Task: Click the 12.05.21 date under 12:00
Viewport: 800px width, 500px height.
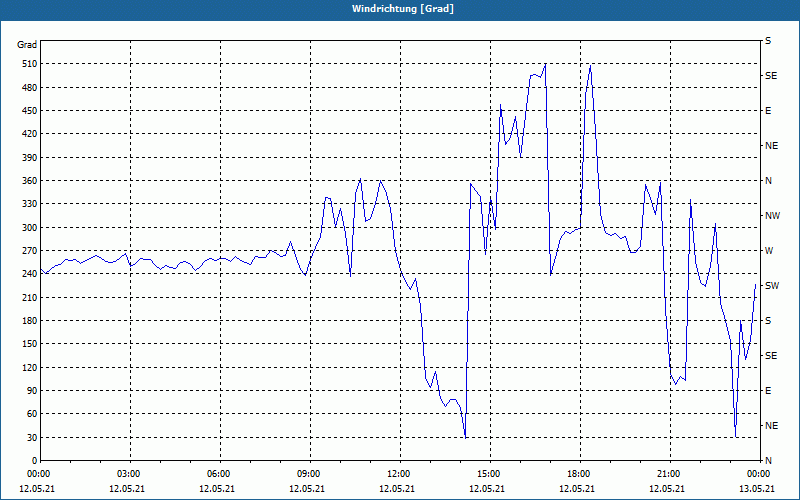Action: coord(397,489)
